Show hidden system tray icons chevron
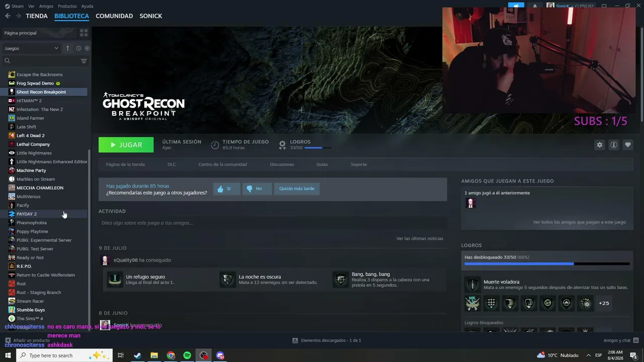644x362 pixels. click(588, 355)
